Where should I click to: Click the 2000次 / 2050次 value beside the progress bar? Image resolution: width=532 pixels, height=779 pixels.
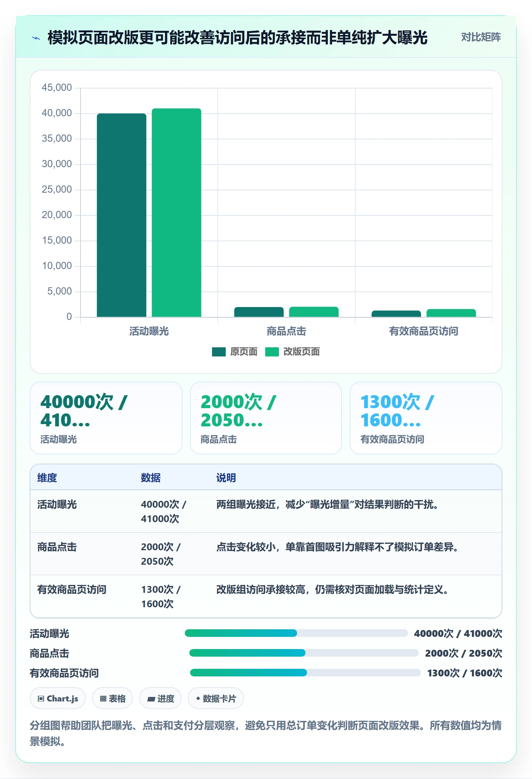464,653
